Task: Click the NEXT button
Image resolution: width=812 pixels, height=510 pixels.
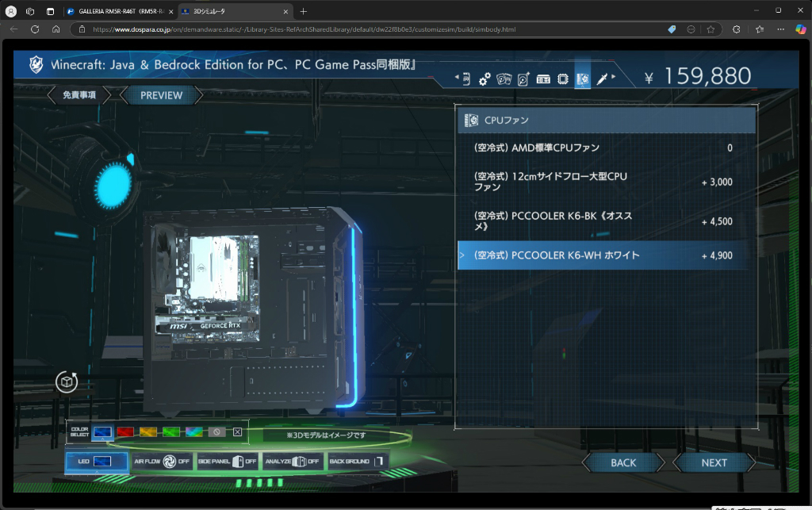Action: 713,462
